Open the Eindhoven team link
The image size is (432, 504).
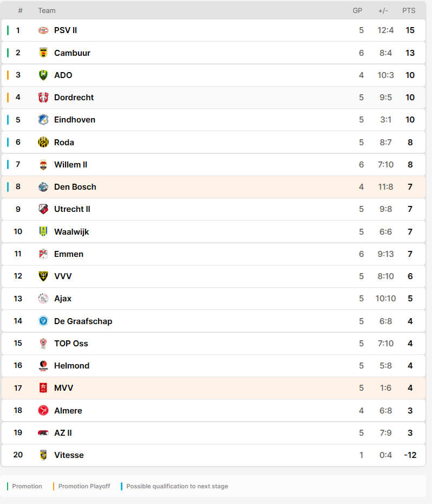(75, 120)
